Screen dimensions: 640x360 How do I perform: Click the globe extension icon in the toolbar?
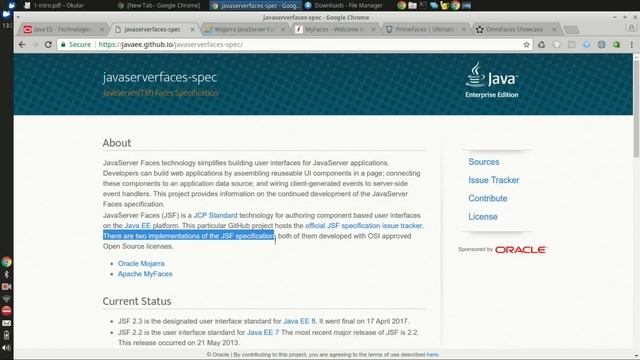[602, 44]
